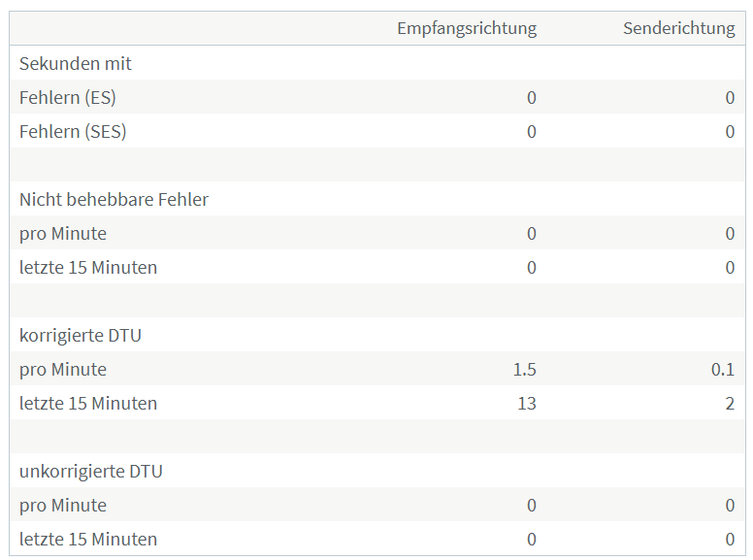
Task: Click "pro Minute" under korrigierte DTU
Action: 63,369
